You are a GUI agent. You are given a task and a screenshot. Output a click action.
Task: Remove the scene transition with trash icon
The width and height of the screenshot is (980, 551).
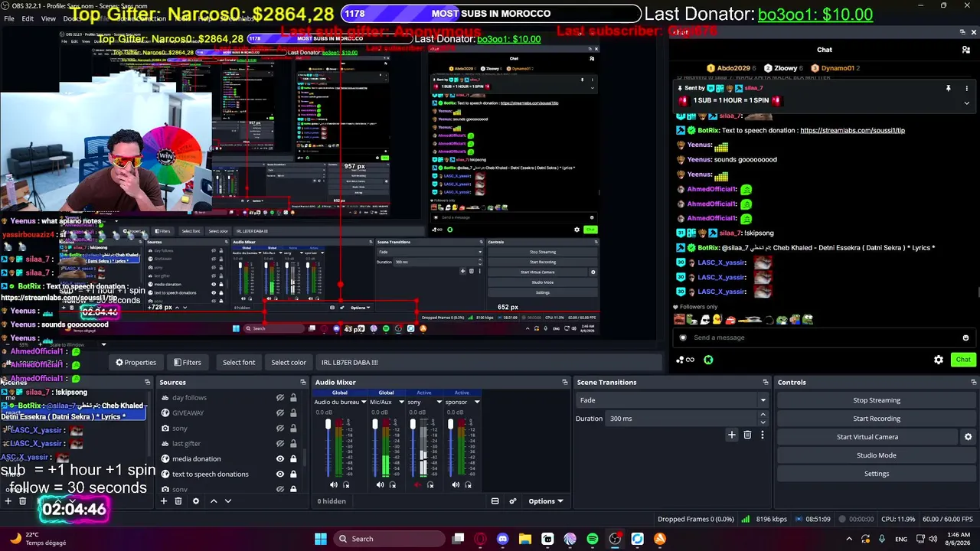747,435
